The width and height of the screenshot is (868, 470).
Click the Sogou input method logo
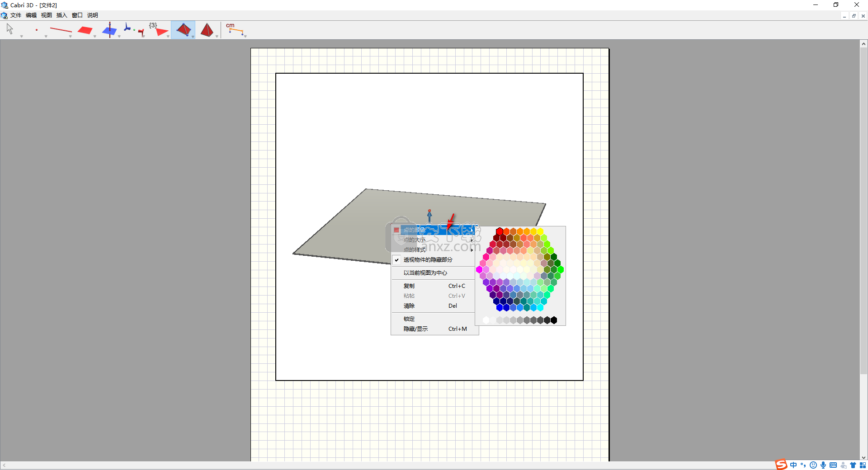[x=781, y=465]
